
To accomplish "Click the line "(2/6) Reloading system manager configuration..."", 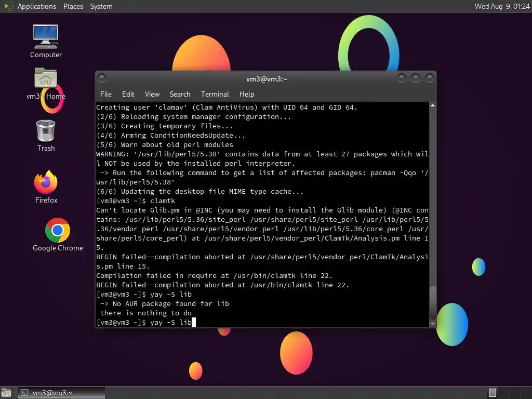I will click(194, 117).
